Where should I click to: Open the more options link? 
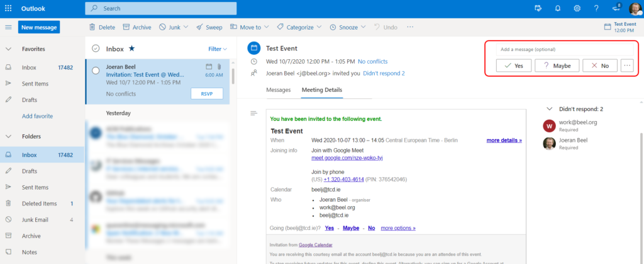click(398, 228)
